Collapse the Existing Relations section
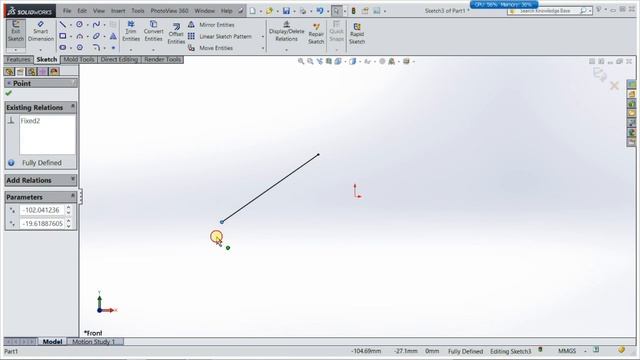Screen dimensions: 640x360 pos(73,107)
